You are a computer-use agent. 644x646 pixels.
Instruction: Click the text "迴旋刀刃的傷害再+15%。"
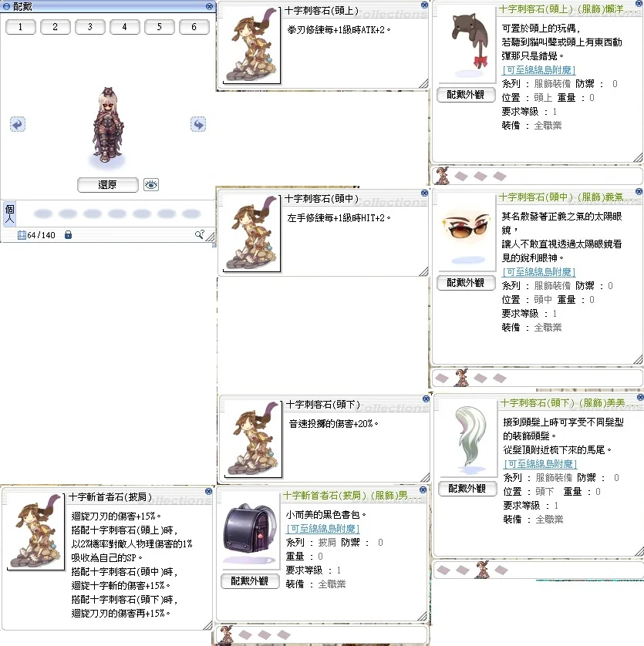click(121, 613)
